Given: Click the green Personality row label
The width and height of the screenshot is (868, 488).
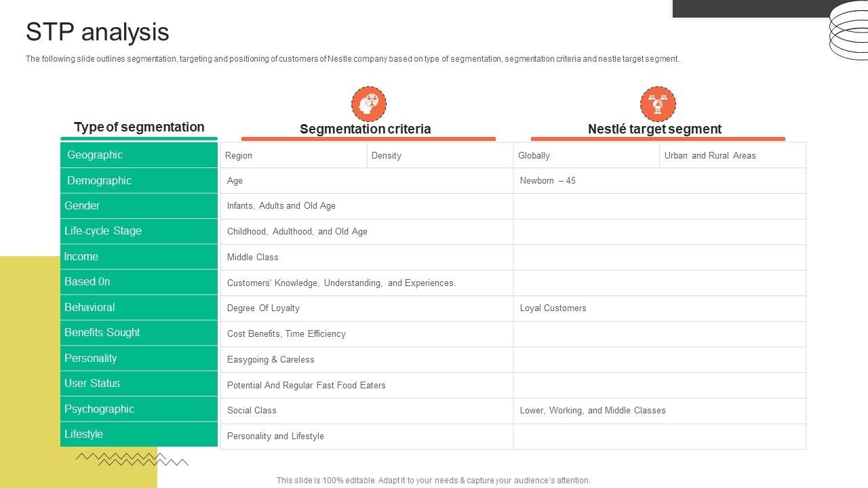Looking at the screenshot, I should tap(139, 359).
